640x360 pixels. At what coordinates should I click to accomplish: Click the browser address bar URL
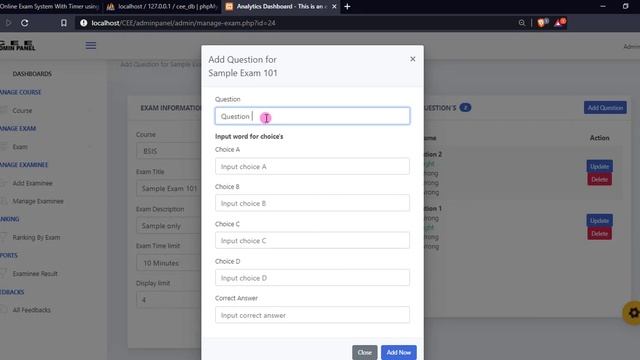coord(183,23)
